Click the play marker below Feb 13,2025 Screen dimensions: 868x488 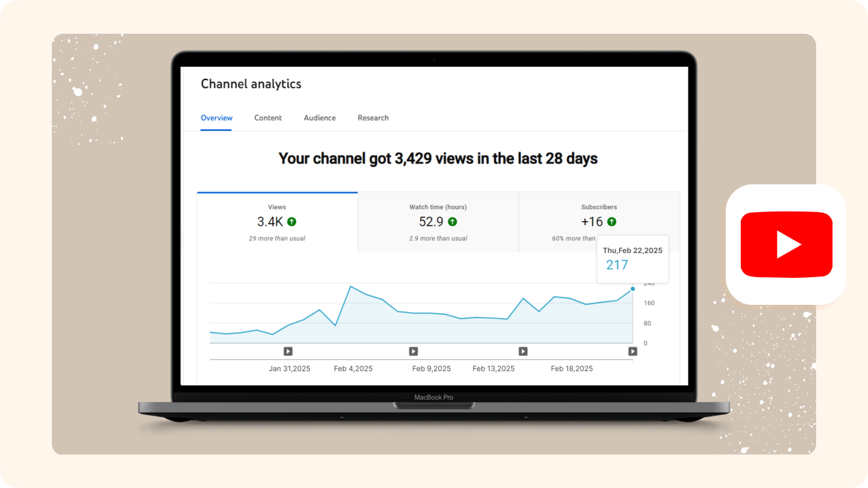point(523,351)
